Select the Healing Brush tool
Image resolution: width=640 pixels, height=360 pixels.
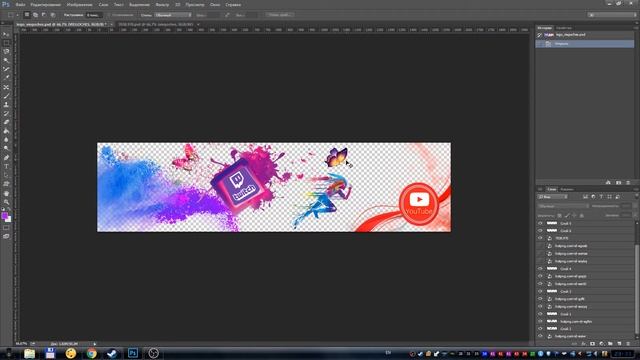tap(6, 87)
